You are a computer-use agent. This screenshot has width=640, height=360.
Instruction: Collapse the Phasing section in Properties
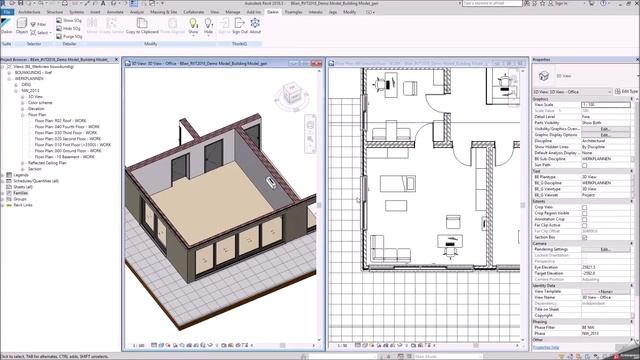[x=631, y=322]
